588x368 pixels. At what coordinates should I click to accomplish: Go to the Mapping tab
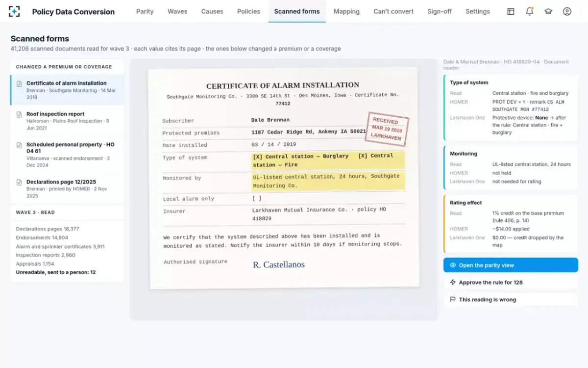(x=346, y=11)
